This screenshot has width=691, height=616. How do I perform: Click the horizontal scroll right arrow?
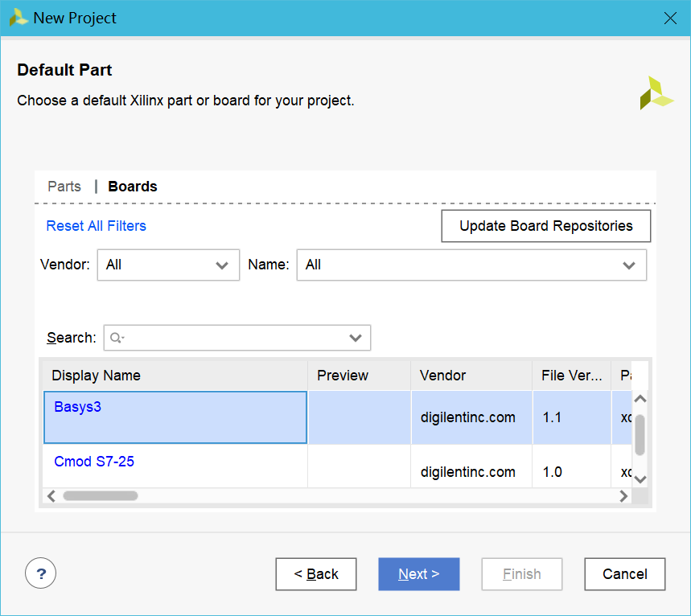click(623, 496)
